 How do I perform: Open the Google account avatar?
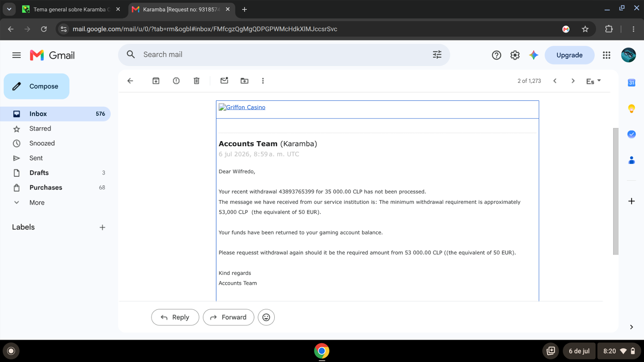(x=628, y=55)
